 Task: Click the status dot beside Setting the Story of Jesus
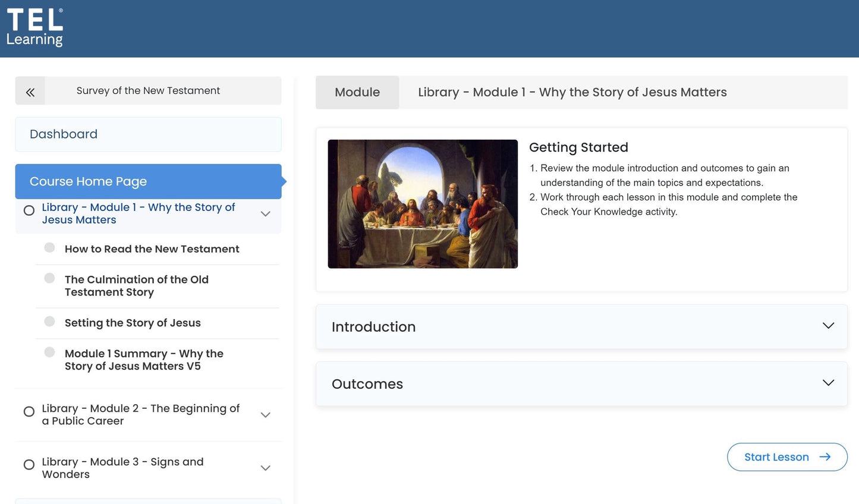click(x=49, y=321)
